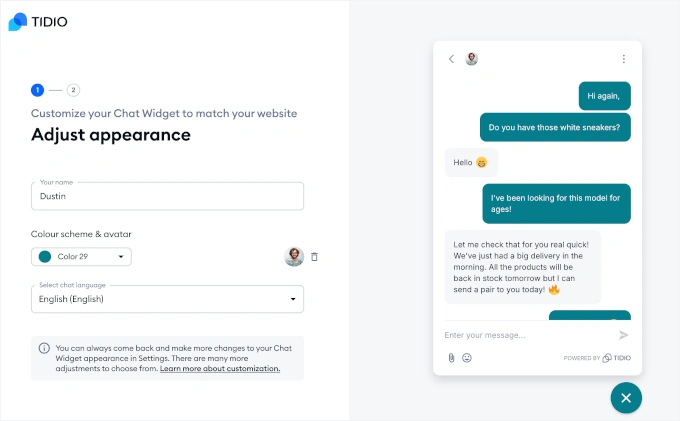Open the chat three-dot options menu
This screenshot has width=680, height=421.
[624, 59]
